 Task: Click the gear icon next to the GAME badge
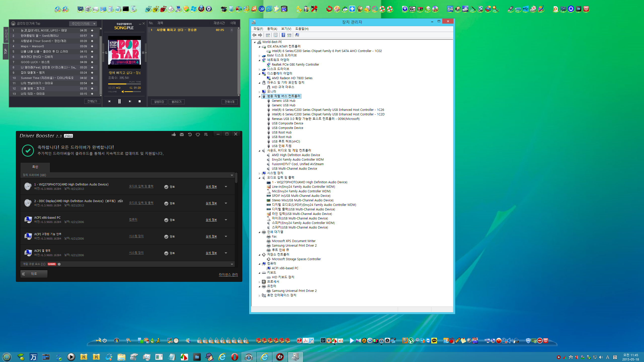59,264
